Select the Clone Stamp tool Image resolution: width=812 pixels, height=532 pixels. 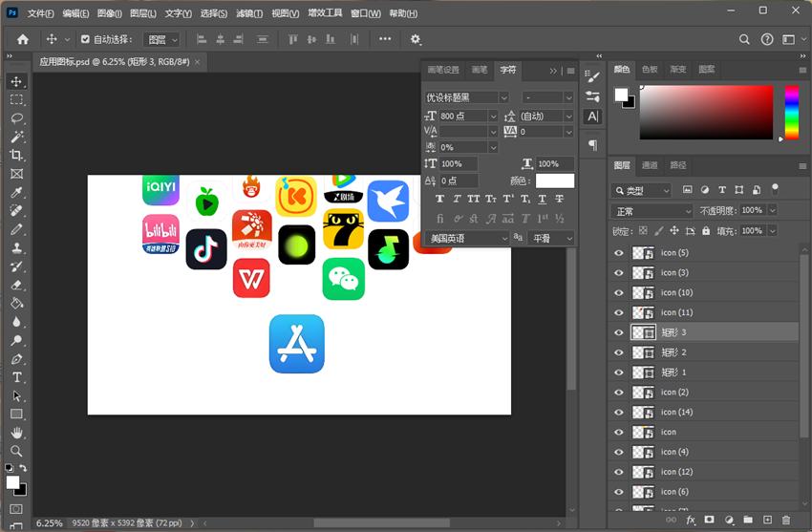[16, 248]
